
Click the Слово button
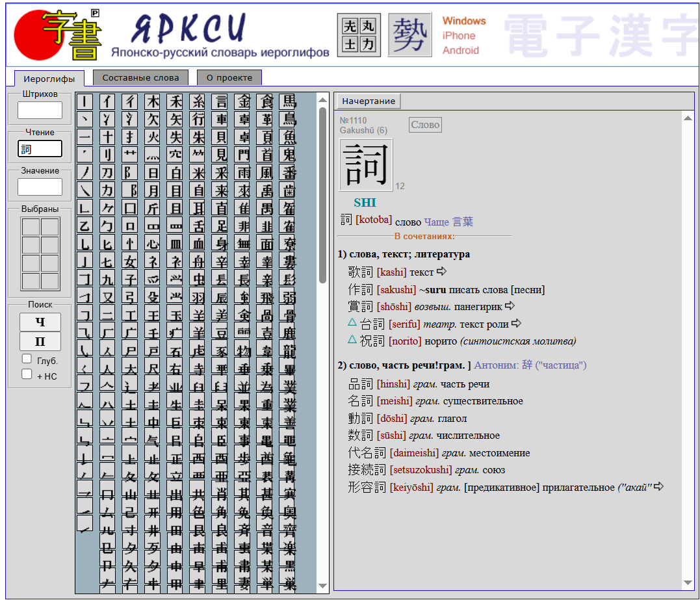coord(425,125)
